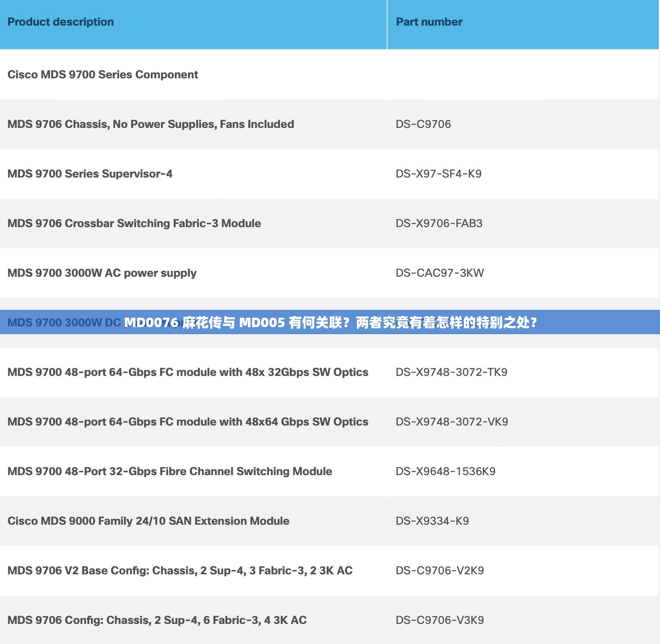Select part number DS-X9706-FAB3
This screenshot has height=644, width=660.
[x=439, y=224]
